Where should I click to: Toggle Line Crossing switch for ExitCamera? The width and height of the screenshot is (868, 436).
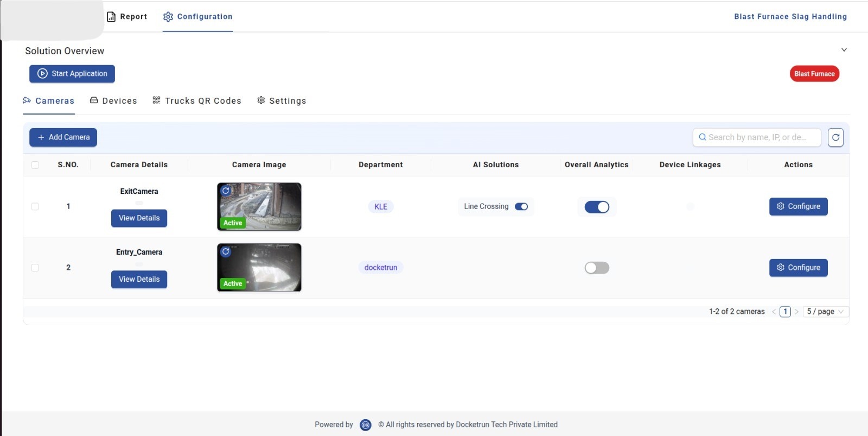click(x=521, y=206)
